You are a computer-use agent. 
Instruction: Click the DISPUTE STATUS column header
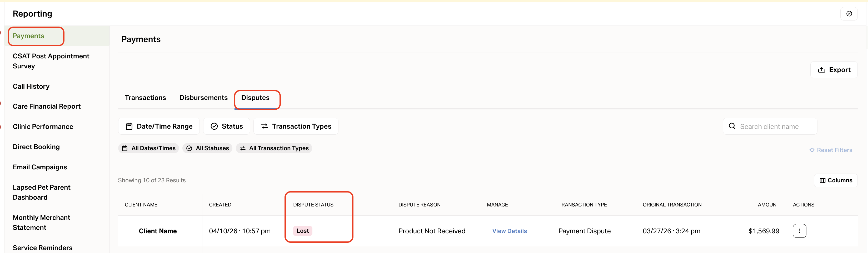313,205
